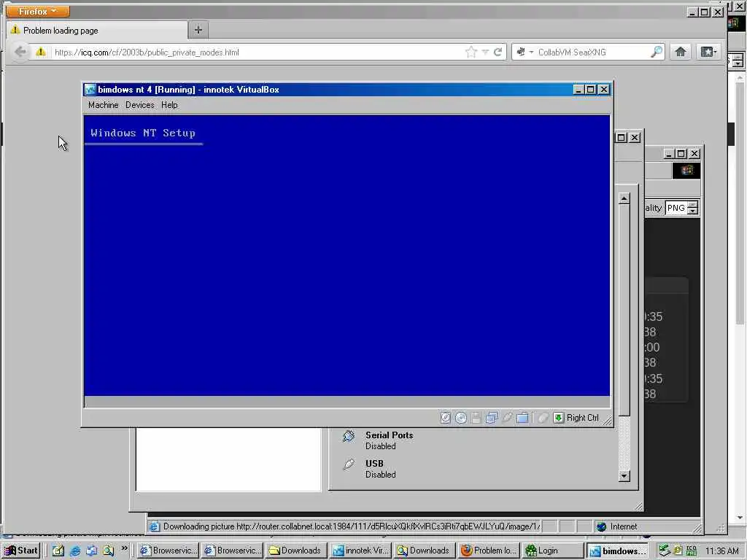Click the hard disk activity indicator icon
The image size is (747, 560).
pos(446,418)
